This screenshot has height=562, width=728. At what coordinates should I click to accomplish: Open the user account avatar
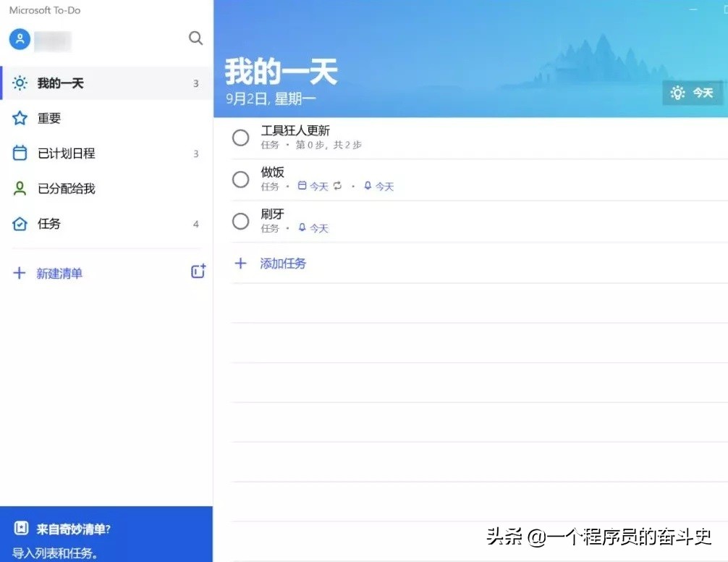(x=20, y=40)
